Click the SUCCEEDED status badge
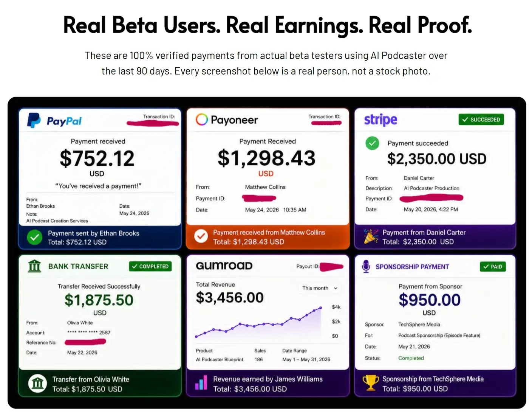532x418 pixels. 481,120
